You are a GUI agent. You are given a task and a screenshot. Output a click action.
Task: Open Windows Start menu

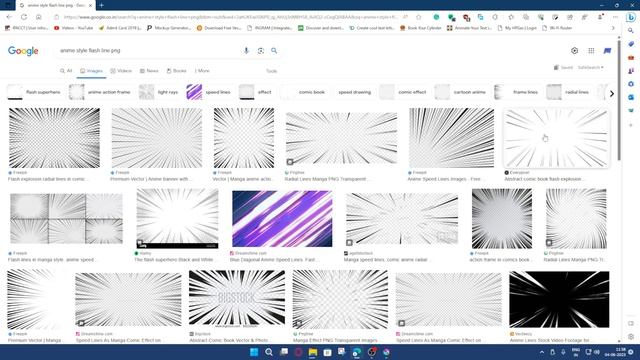tap(254, 352)
